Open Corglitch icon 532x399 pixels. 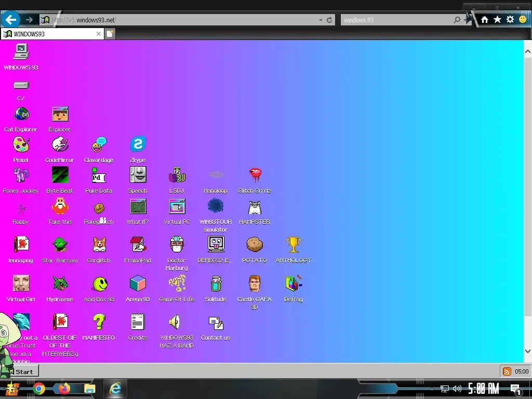coord(99,244)
